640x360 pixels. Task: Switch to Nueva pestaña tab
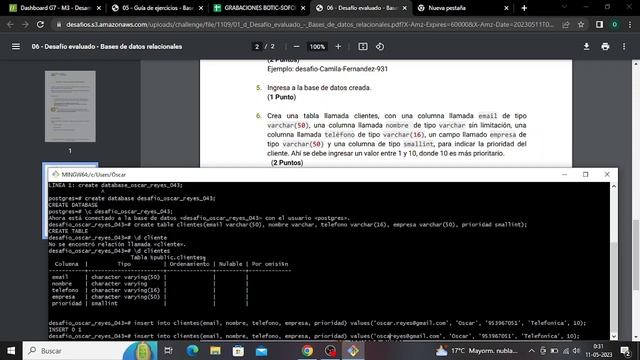[463, 8]
